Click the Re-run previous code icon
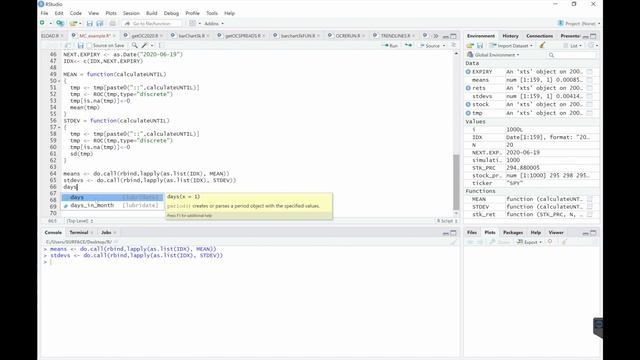This screenshot has height=360, width=640. (x=408, y=45)
